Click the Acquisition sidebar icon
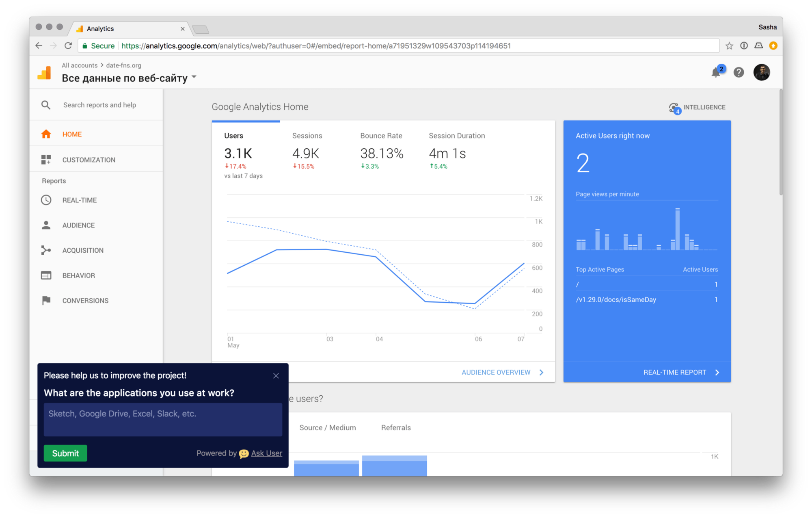 [46, 250]
